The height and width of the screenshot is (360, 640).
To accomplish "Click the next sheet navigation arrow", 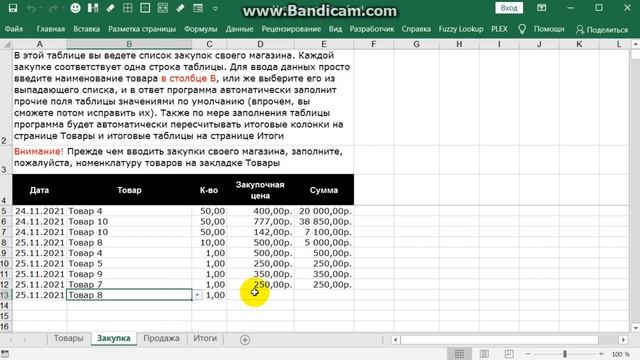I will click(x=25, y=340).
